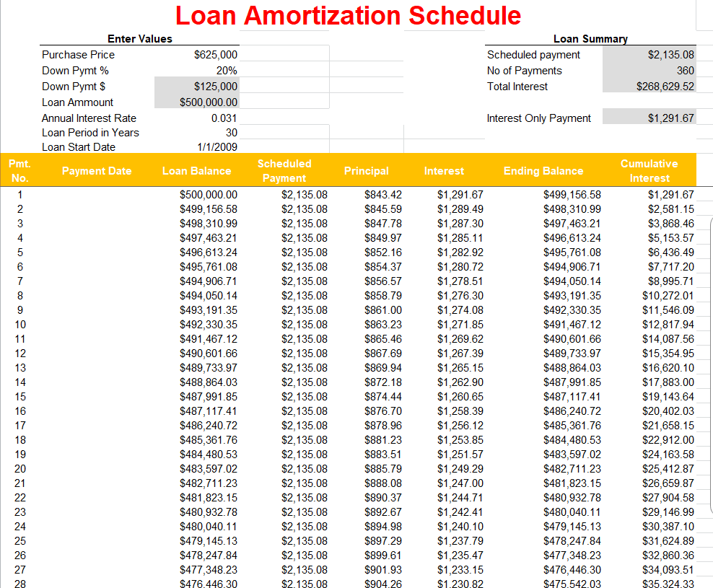Image resolution: width=713 pixels, height=588 pixels.
Task: Select principal cell $843.42 in payment 1
Action: coord(383,195)
